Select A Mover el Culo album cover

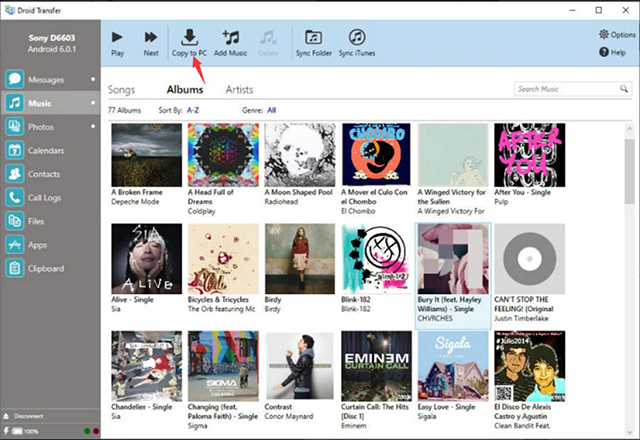pyautogui.click(x=376, y=155)
